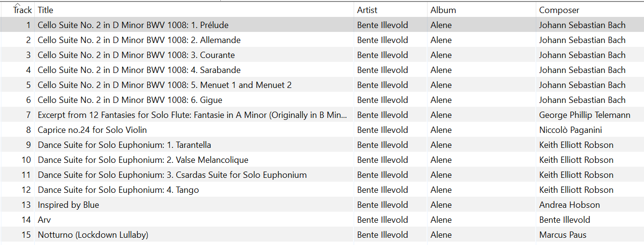Click the Inspired by Blue track
The height and width of the screenshot is (245, 644).
(68, 205)
